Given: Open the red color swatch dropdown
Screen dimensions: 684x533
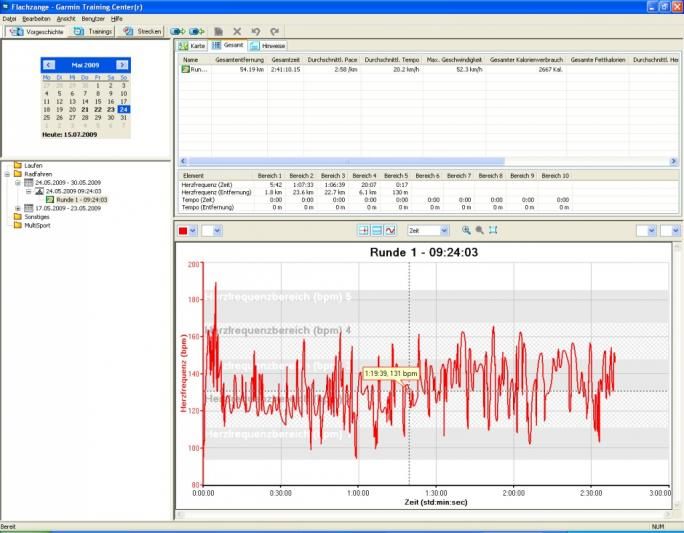Looking at the screenshot, I should (x=192, y=231).
